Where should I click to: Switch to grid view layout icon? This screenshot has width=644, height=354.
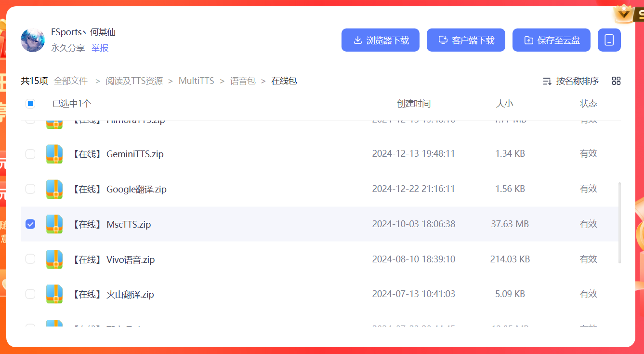pyautogui.click(x=616, y=81)
